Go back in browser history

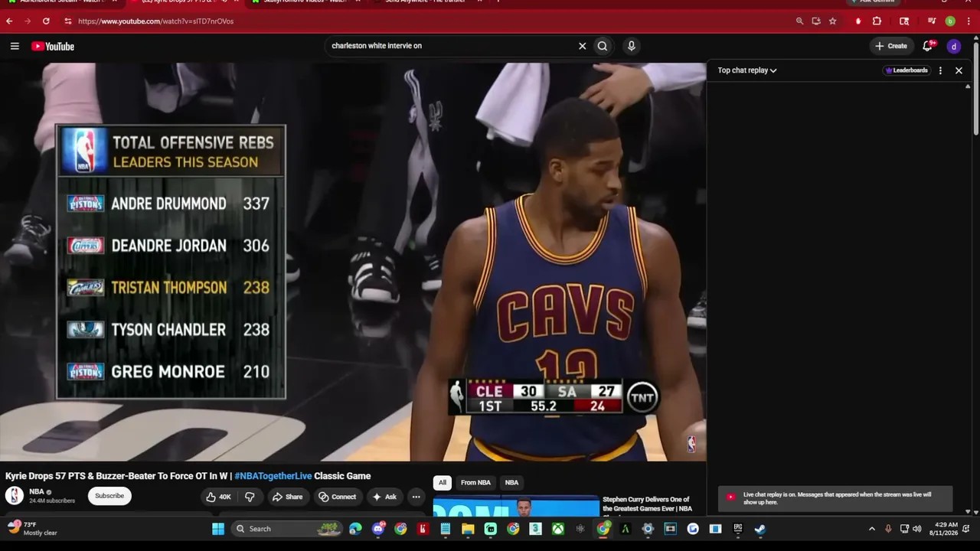click(9, 21)
